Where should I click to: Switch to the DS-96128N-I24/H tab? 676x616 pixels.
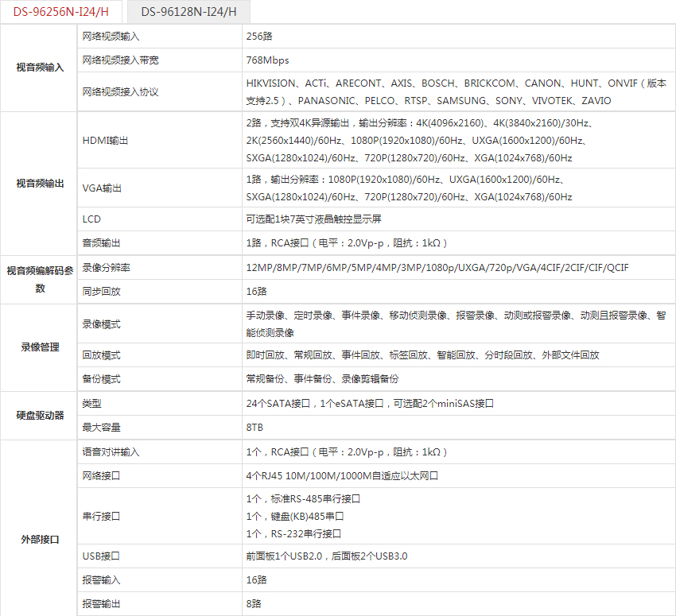coord(188,12)
